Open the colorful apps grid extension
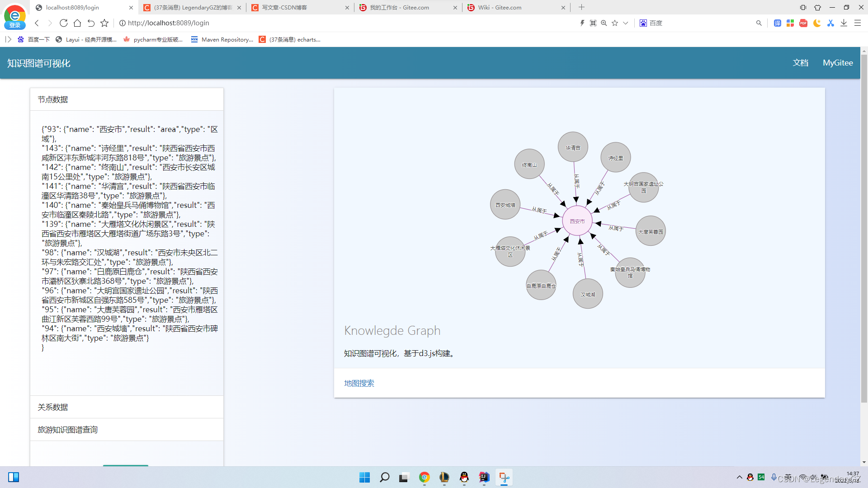The height and width of the screenshot is (488, 868). [x=790, y=23]
